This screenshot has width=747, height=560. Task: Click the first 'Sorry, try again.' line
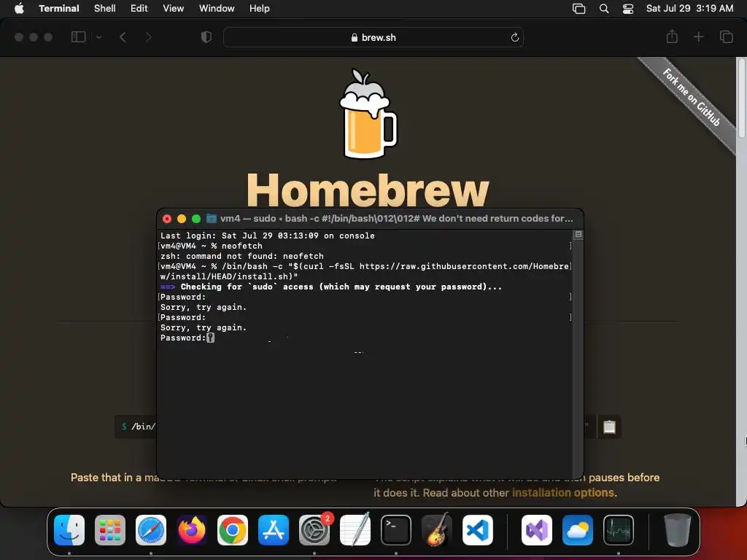pyautogui.click(x=204, y=307)
